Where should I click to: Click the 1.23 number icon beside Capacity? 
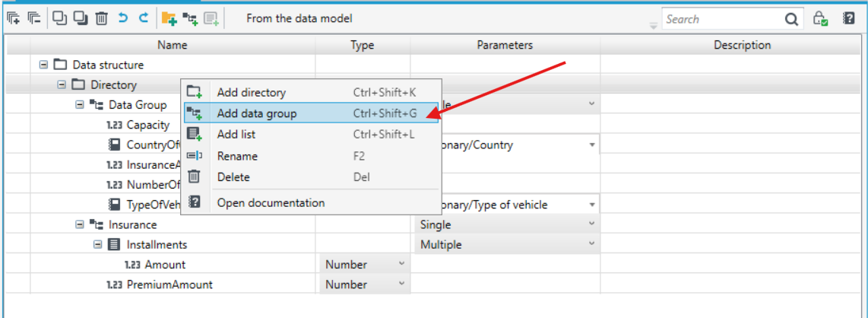tap(115, 125)
